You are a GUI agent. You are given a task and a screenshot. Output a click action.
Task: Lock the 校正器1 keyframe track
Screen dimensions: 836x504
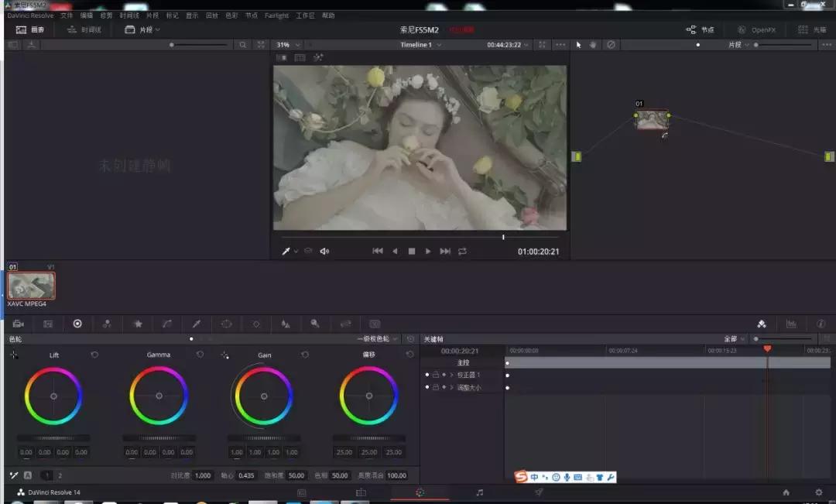(x=435, y=375)
